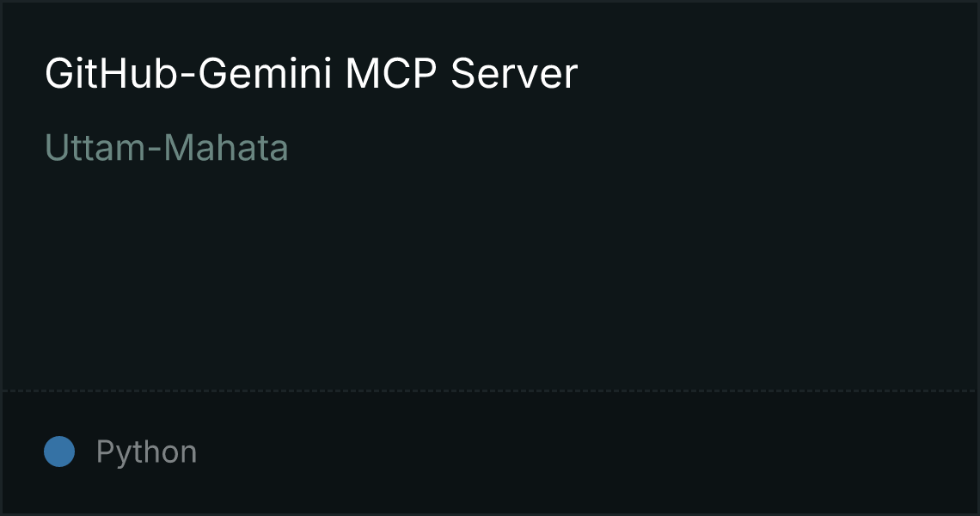980x516 pixels.
Task: Select the repository card body
Action: (x=490, y=196)
